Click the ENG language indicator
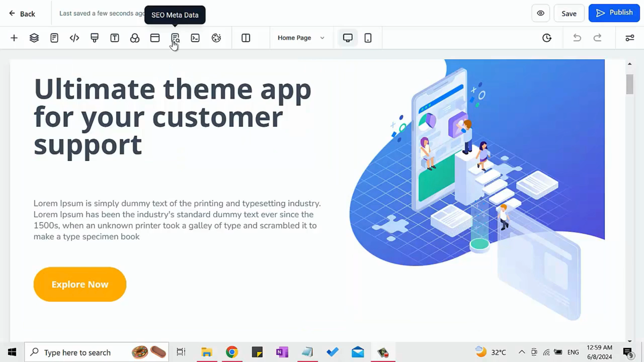This screenshot has width=644, height=362. [x=573, y=352]
